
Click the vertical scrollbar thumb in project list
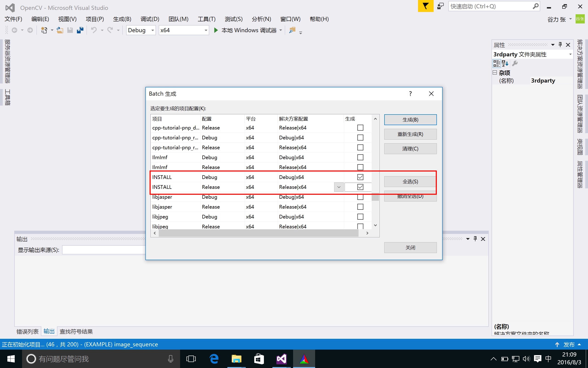coord(375,197)
